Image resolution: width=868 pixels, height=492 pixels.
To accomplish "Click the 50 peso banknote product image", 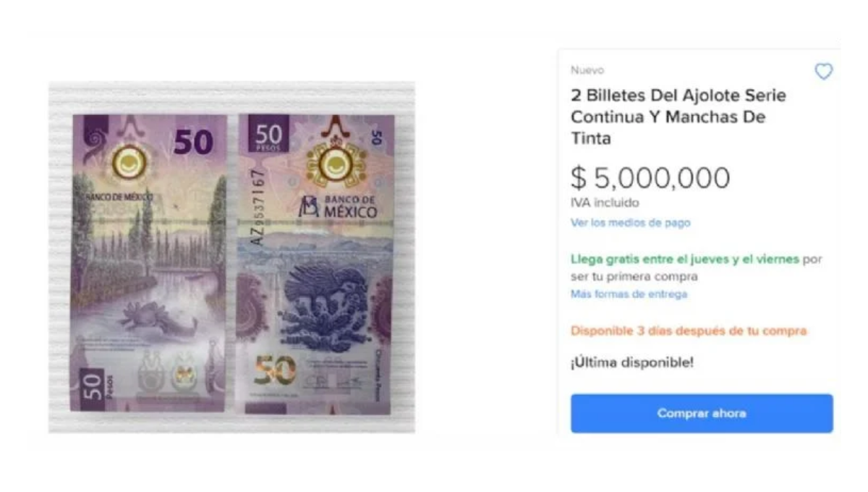I will (x=231, y=258).
